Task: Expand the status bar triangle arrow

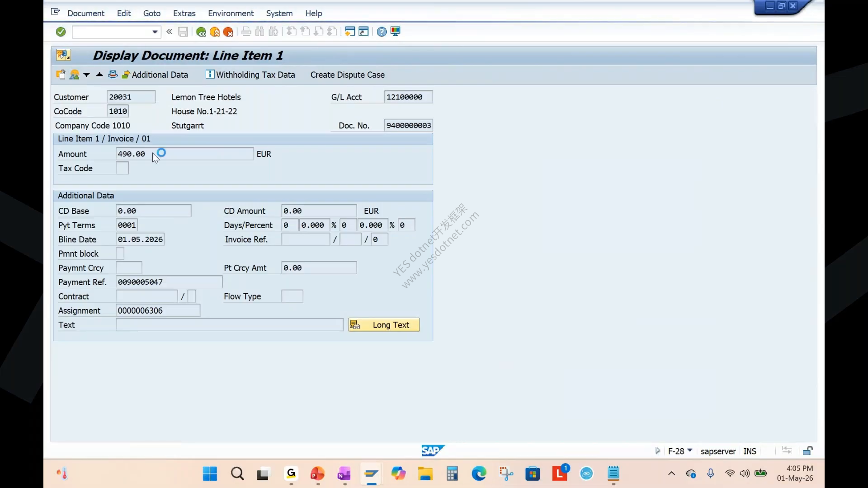Action: coord(658,450)
